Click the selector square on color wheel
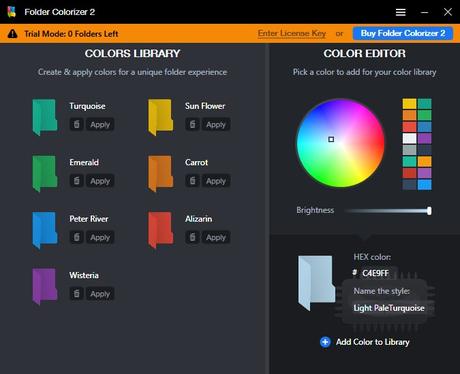 coord(331,139)
